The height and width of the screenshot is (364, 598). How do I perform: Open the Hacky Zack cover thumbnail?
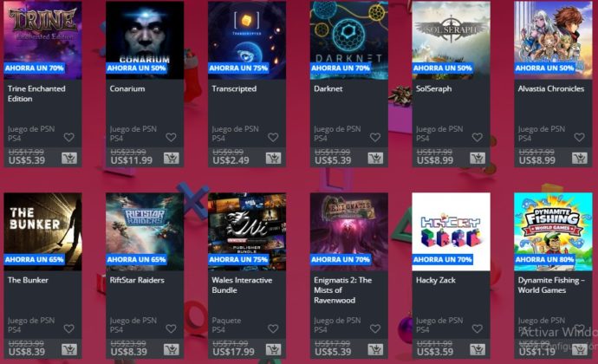[452, 231]
